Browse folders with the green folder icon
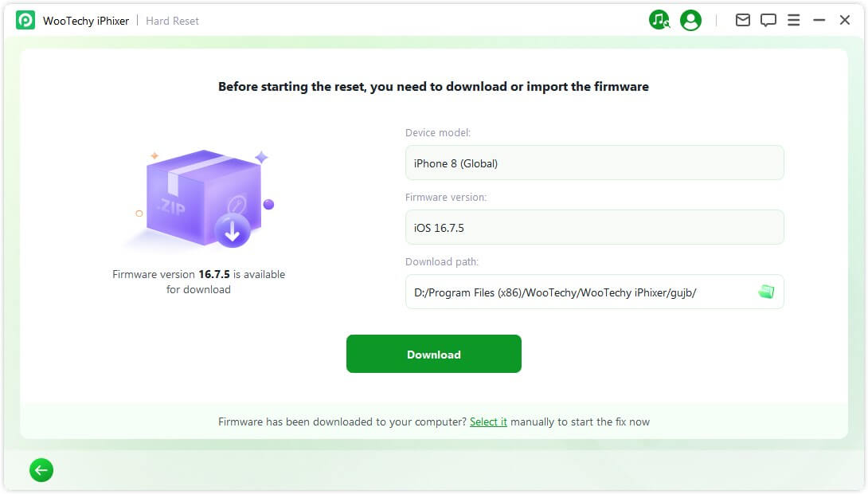Image resolution: width=868 pixels, height=494 pixels. [x=767, y=292]
